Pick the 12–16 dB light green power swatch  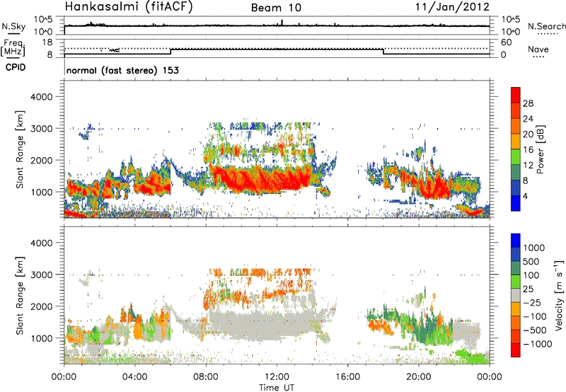[516, 157]
